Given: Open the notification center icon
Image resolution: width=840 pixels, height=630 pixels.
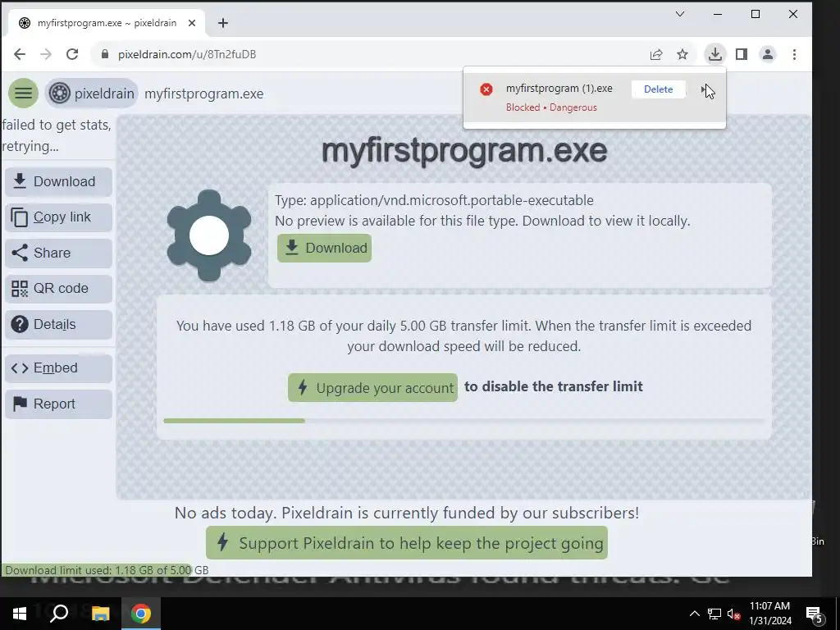Looking at the screenshot, I should pyautogui.click(x=815, y=614).
